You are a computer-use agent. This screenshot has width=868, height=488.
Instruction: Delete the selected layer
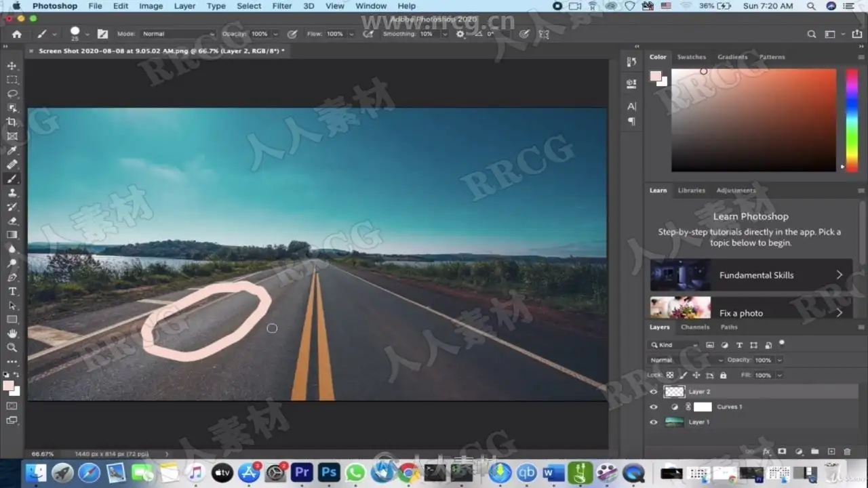[x=847, y=451]
